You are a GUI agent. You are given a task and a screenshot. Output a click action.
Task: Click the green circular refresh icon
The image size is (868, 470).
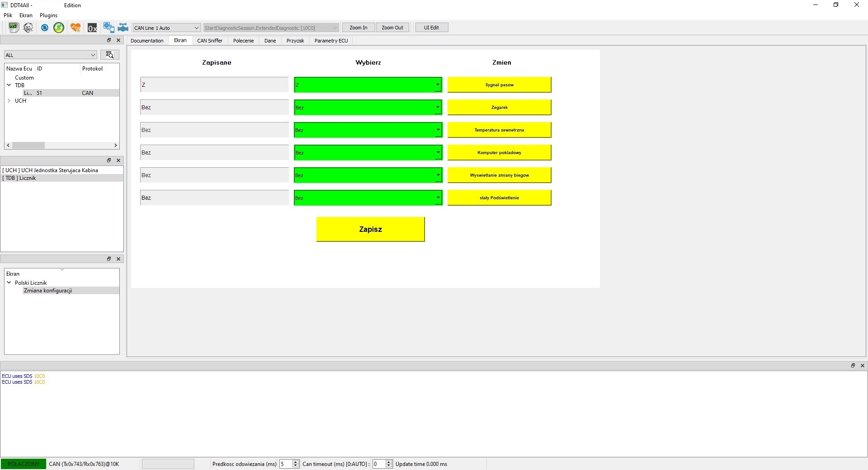click(59, 28)
